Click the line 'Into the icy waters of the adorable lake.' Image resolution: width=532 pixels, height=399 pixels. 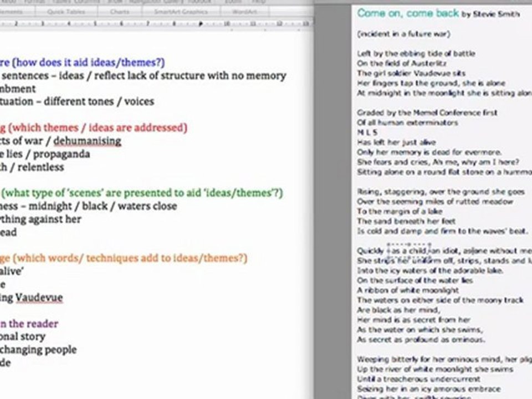coord(430,271)
